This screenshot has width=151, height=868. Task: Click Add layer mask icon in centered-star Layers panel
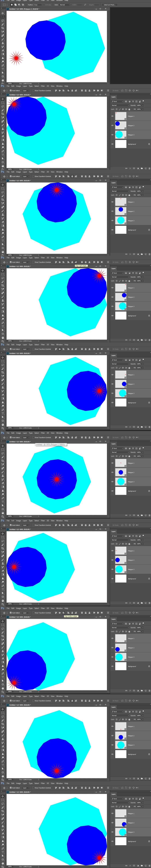click(x=134, y=515)
